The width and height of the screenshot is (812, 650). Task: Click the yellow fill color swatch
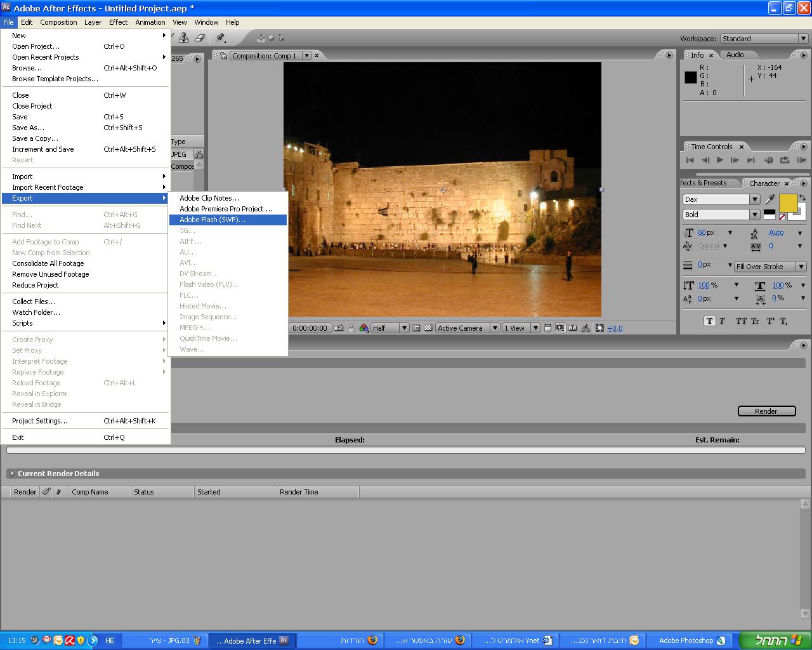tap(787, 203)
